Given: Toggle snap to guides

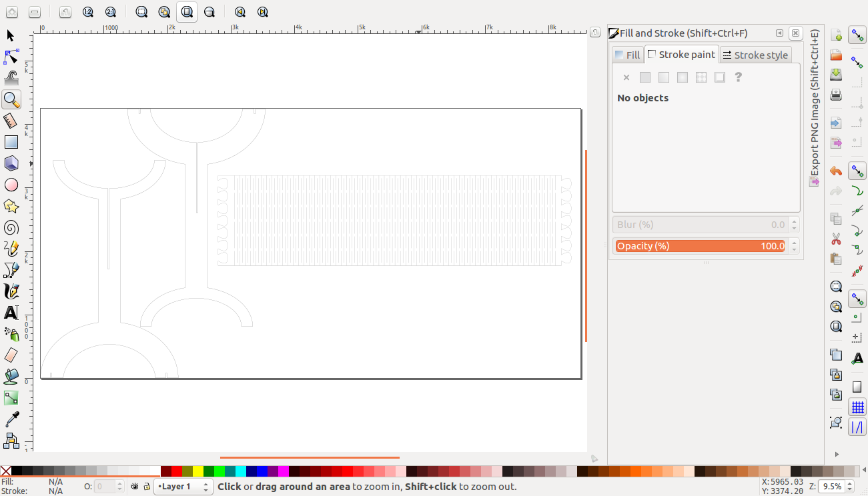Looking at the screenshot, I should (x=857, y=427).
